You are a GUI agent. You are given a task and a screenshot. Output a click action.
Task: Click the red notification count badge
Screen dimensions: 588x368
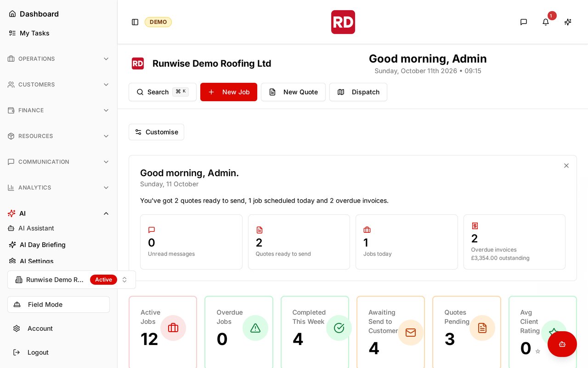pos(552,16)
